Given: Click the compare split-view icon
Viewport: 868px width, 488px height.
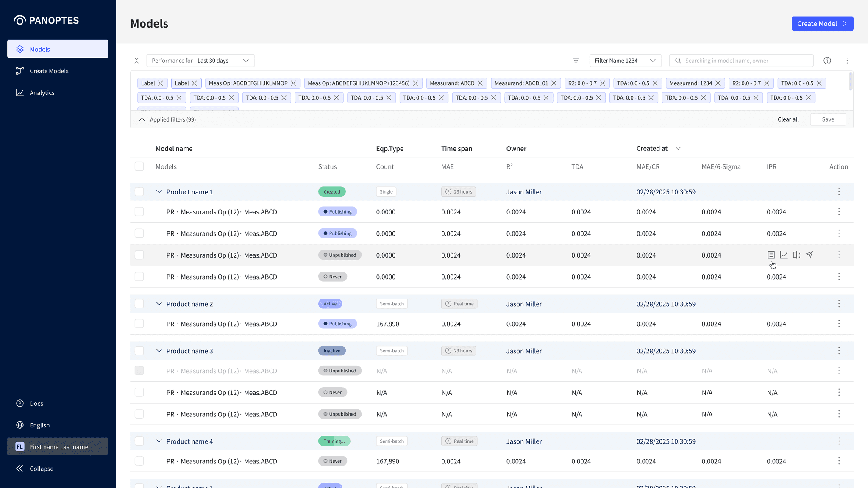Looking at the screenshot, I should pos(797,255).
